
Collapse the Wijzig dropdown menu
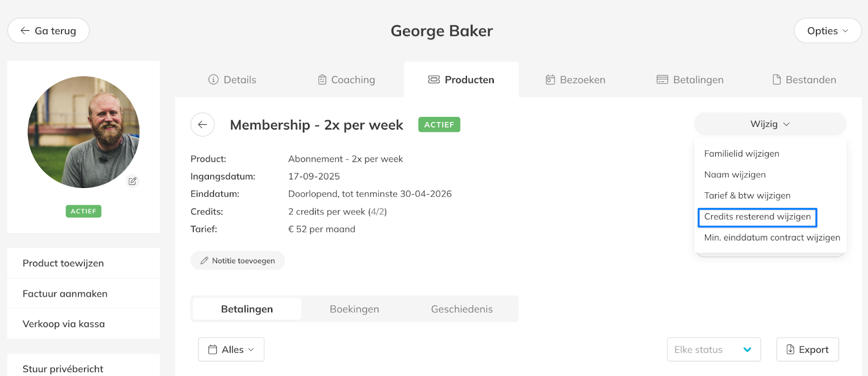pos(770,124)
